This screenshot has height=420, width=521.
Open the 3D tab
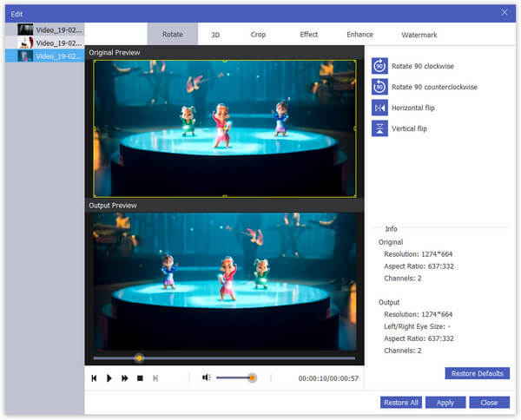(x=215, y=35)
